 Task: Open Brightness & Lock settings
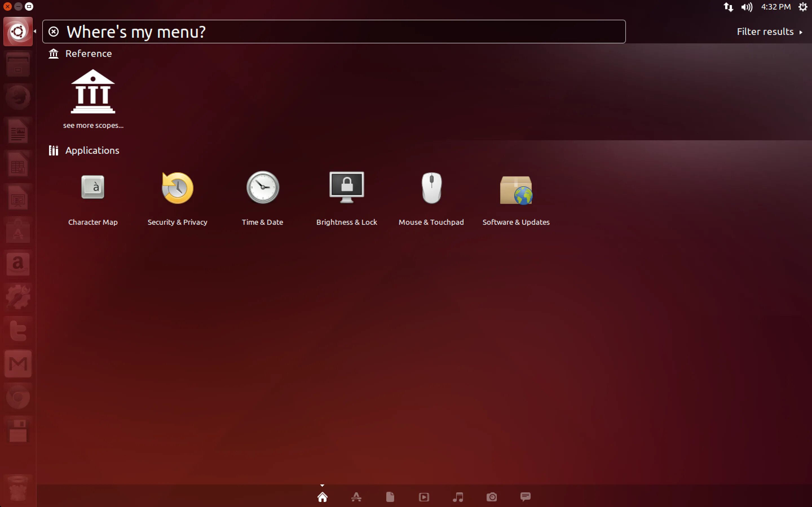pyautogui.click(x=347, y=188)
